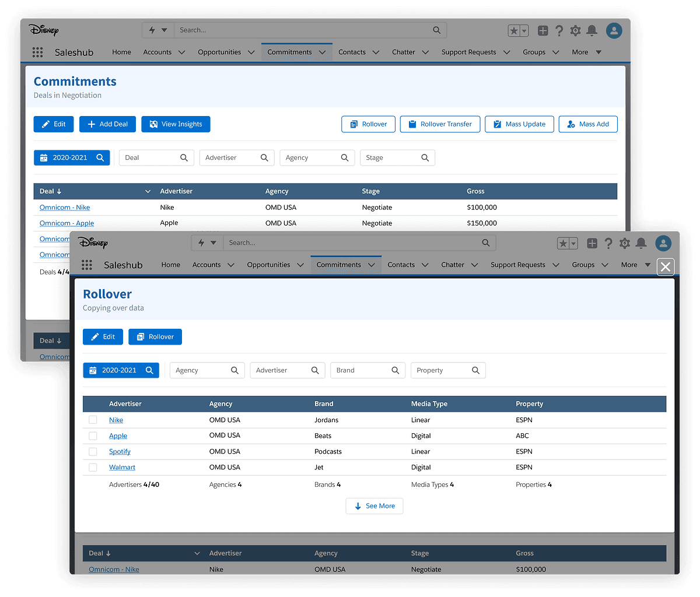
Task: Open user avatar in Rollover window
Action: click(x=663, y=243)
